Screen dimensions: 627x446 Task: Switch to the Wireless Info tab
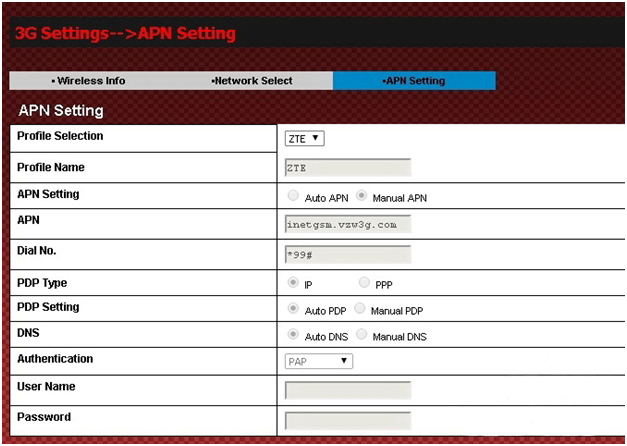click(88, 81)
